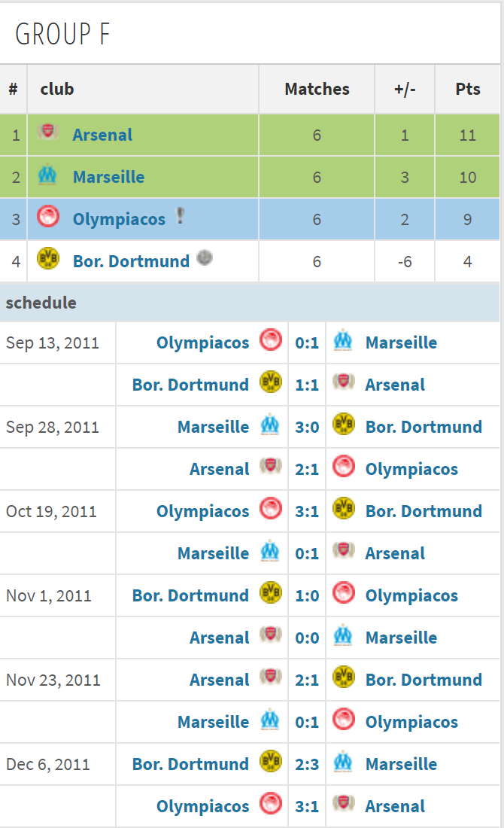Click the Olympiacos crest in the Sep 13 match
The height and width of the screenshot is (828, 504).
270,342
